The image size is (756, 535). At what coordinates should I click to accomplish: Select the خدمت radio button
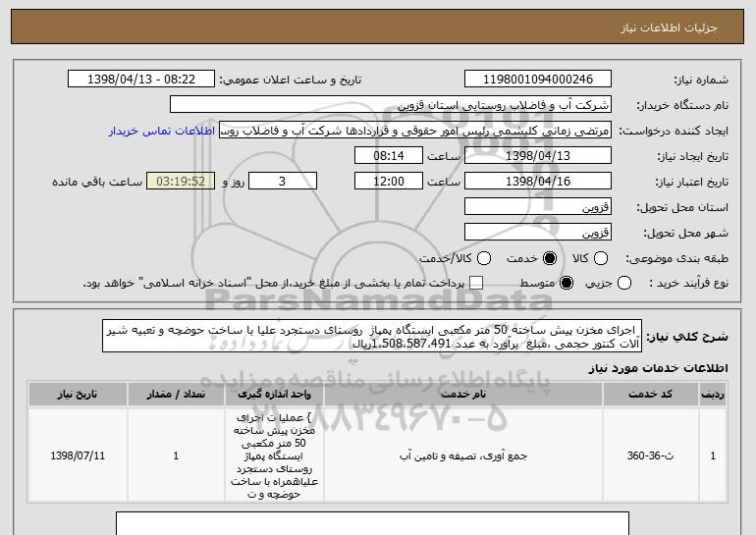tap(550, 258)
